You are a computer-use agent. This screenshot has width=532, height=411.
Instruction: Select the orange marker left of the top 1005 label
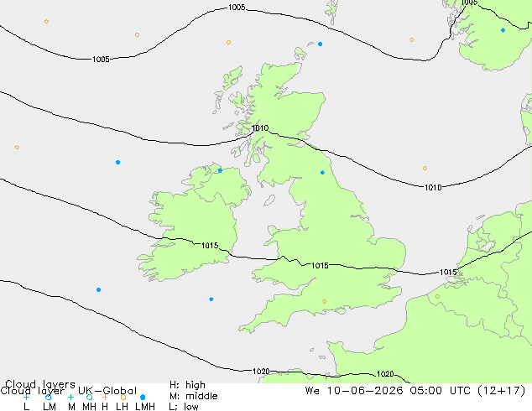[x=137, y=34]
